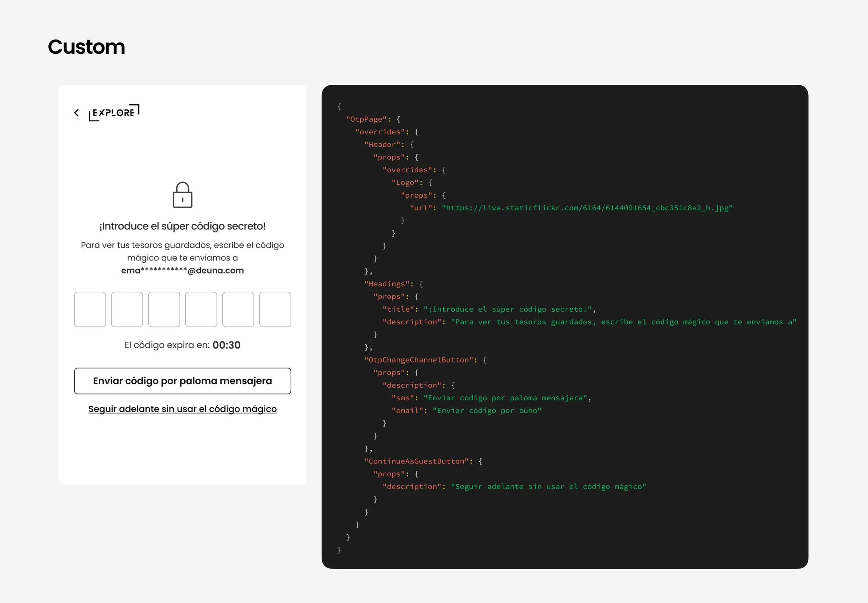Screen dimensions: 868x603
Task: Click the staticflickr URL string in code
Action: [587, 208]
